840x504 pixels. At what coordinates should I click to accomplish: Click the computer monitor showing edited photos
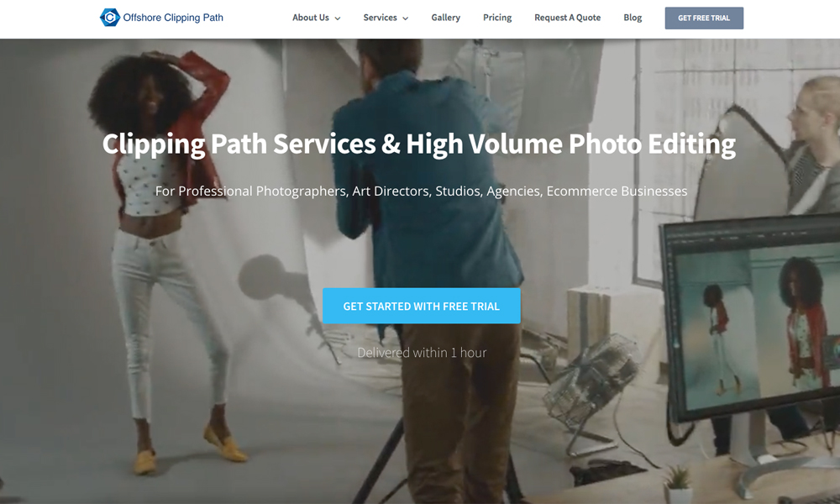(x=748, y=319)
